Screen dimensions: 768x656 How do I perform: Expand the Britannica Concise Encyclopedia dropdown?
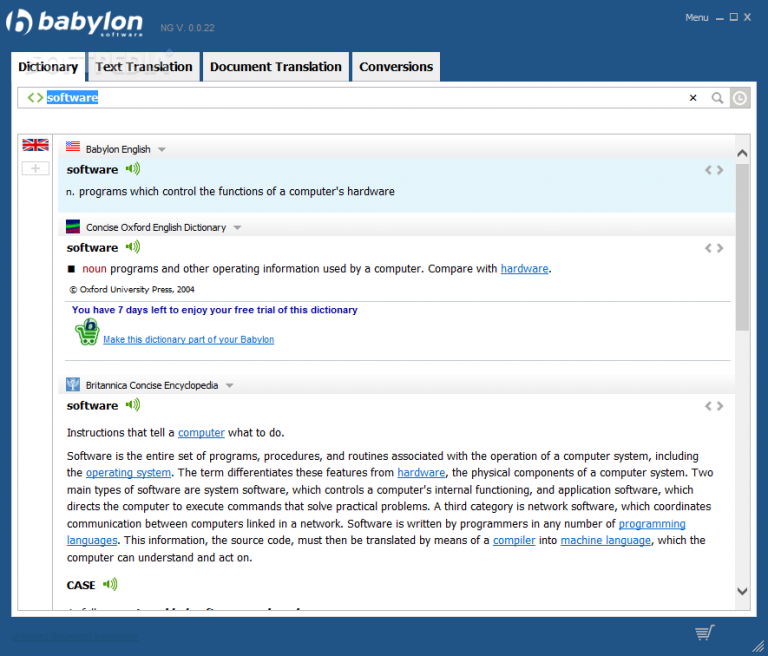point(229,386)
